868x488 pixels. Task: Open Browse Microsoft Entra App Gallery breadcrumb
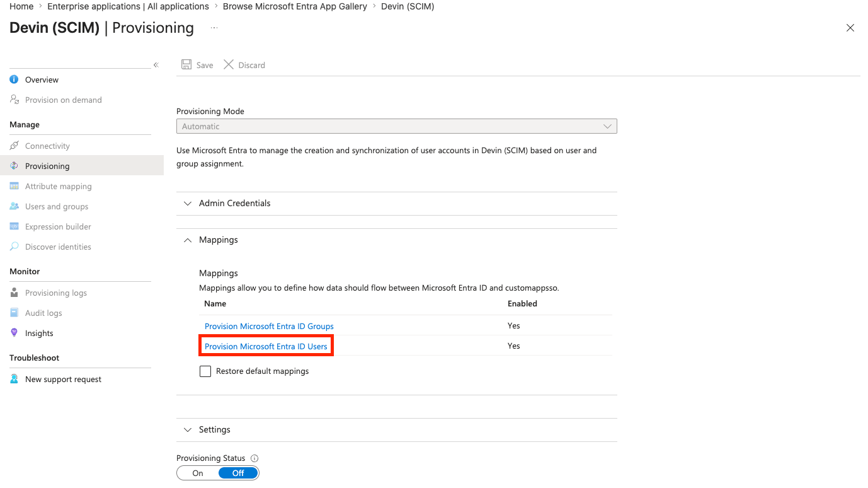[295, 6]
